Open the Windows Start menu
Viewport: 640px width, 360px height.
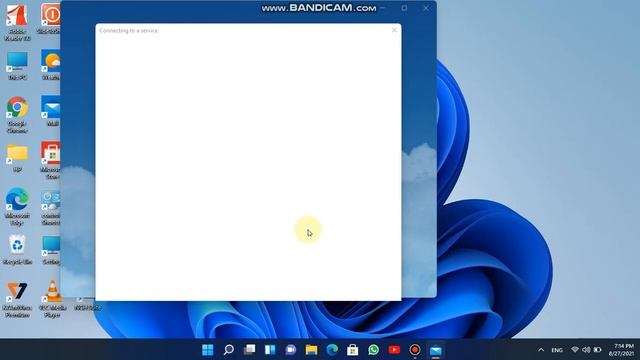click(x=208, y=350)
